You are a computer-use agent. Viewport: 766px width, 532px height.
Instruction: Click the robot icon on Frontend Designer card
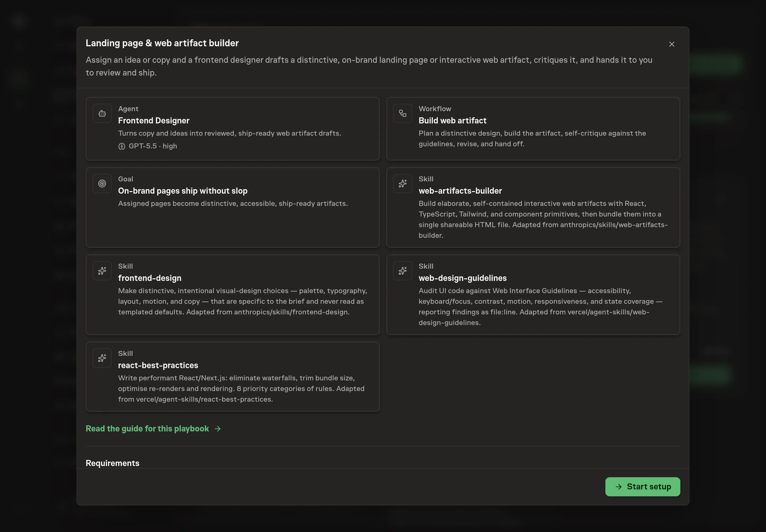[x=102, y=114]
